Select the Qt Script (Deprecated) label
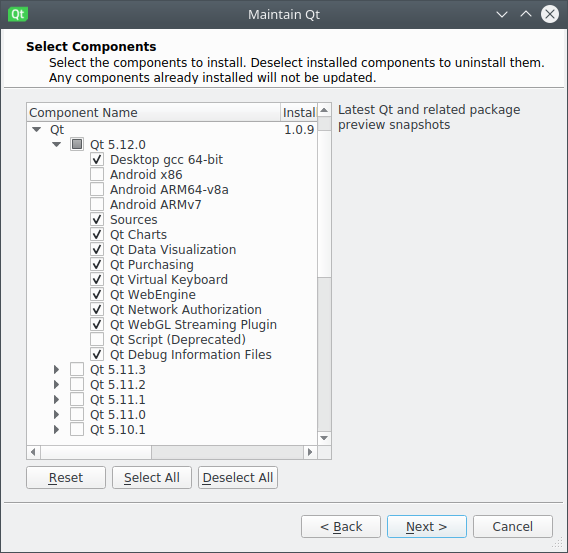The image size is (568, 553). (x=178, y=340)
